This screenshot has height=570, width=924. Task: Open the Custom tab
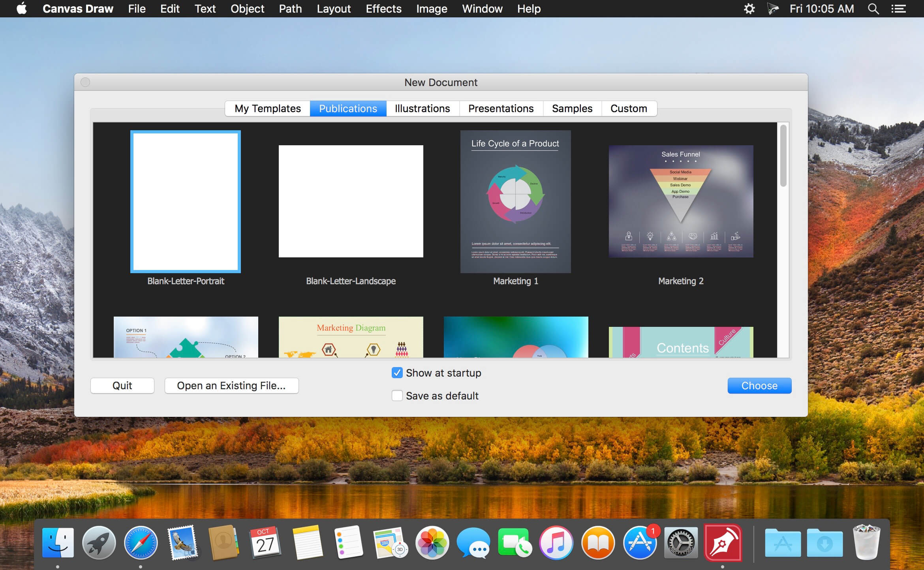pyautogui.click(x=629, y=109)
